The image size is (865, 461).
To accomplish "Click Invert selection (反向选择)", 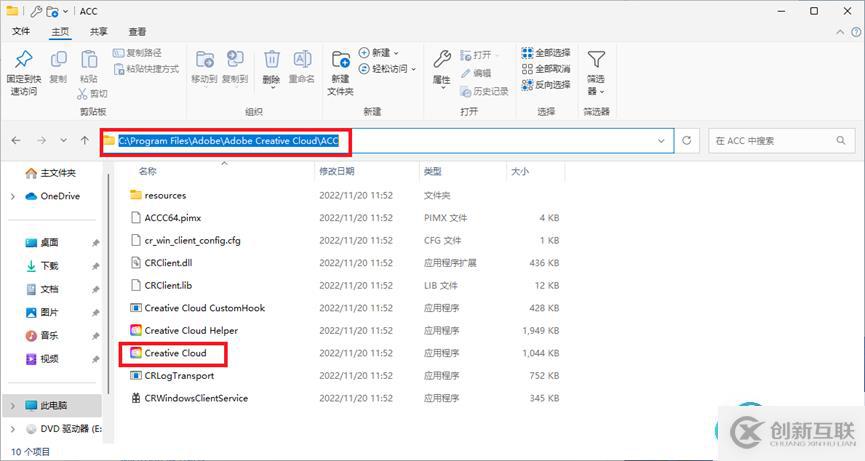I will tap(546, 85).
